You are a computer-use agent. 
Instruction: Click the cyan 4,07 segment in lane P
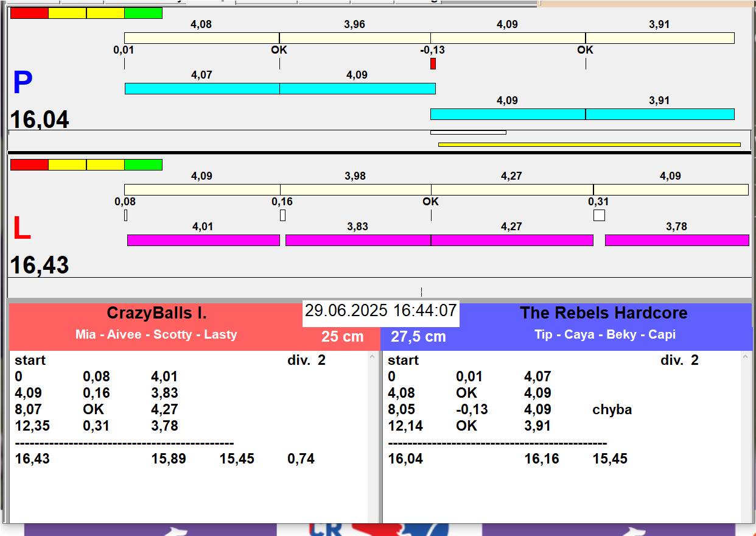(202, 88)
